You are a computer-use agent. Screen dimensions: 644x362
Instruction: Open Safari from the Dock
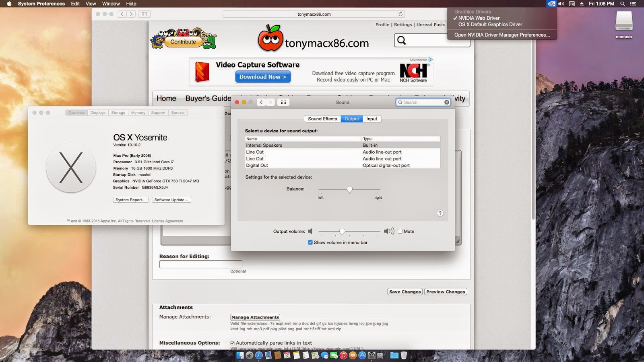coord(259,355)
